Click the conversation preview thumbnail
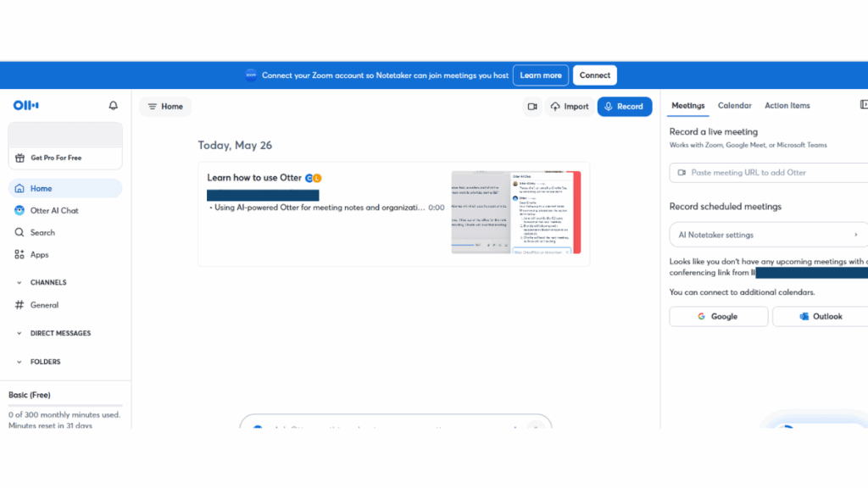This screenshot has width=868, height=488. (516, 213)
